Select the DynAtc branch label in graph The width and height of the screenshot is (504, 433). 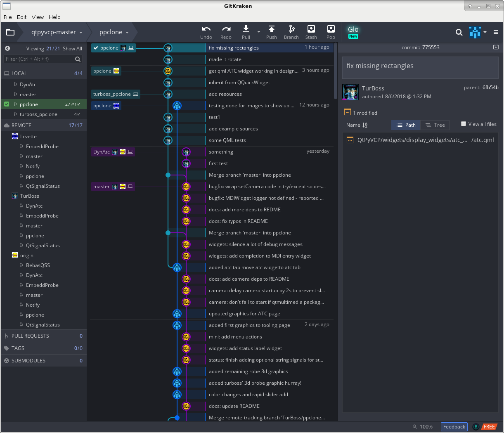coord(113,152)
